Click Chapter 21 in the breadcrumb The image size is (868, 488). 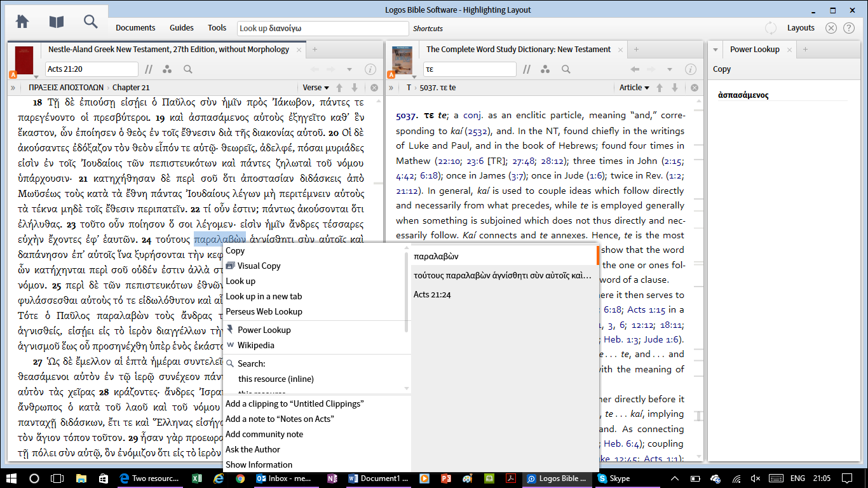131,88
